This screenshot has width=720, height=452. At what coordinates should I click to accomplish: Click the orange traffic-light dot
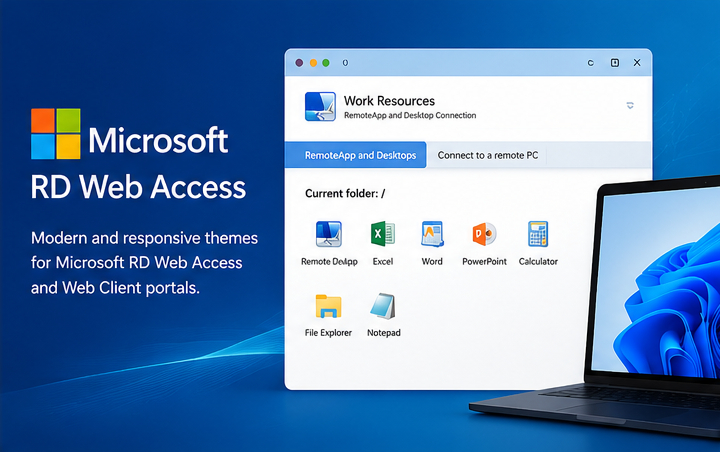313,63
